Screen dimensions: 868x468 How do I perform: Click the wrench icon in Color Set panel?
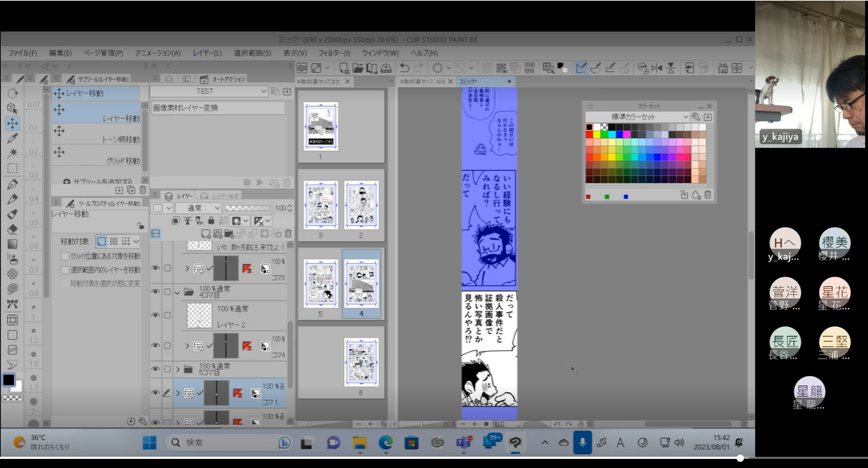(696, 117)
